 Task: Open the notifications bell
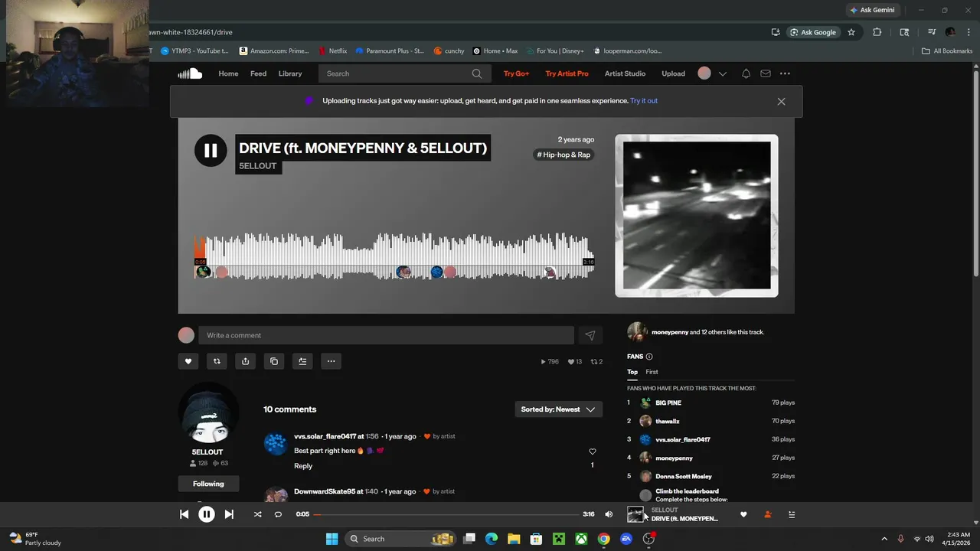pyautogui.click(x=746, y=73)
